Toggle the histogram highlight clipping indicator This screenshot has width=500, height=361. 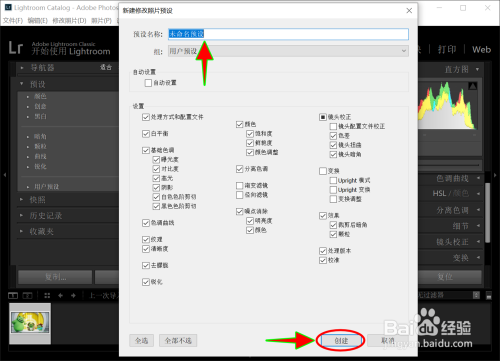[473, 86]
